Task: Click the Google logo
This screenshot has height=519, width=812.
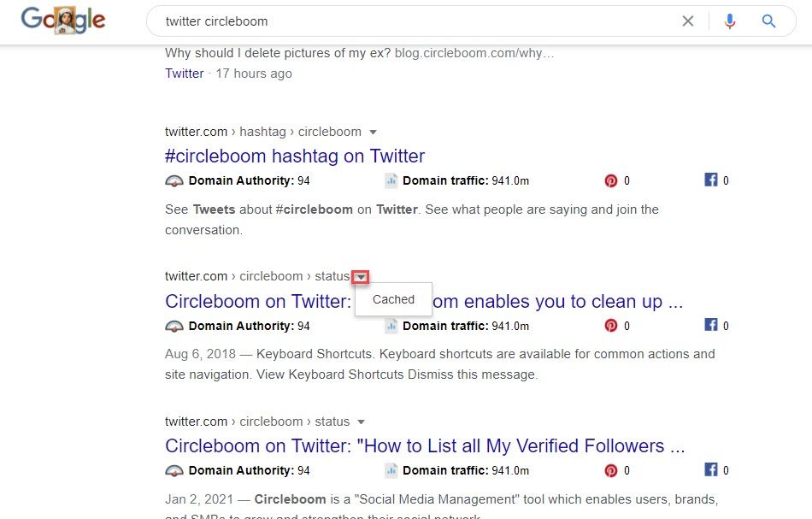Action: 62,21
